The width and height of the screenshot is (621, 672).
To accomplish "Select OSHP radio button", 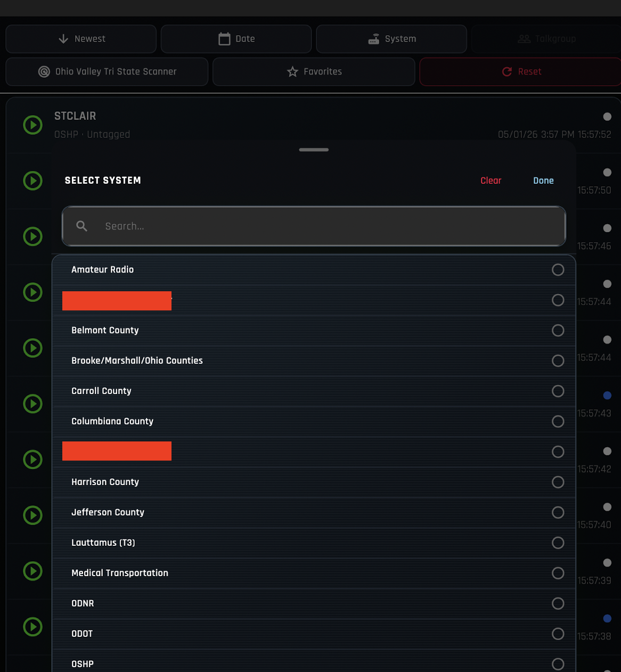I will [x=558, y=665].
